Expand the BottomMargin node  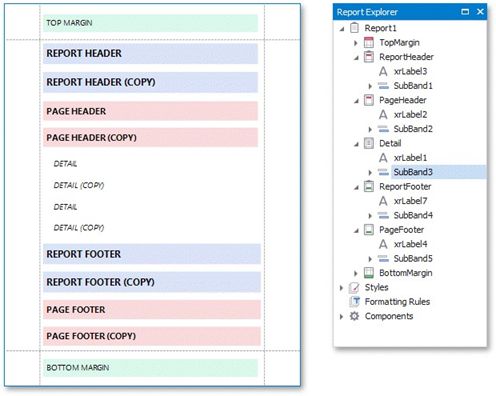click(356, 273)
